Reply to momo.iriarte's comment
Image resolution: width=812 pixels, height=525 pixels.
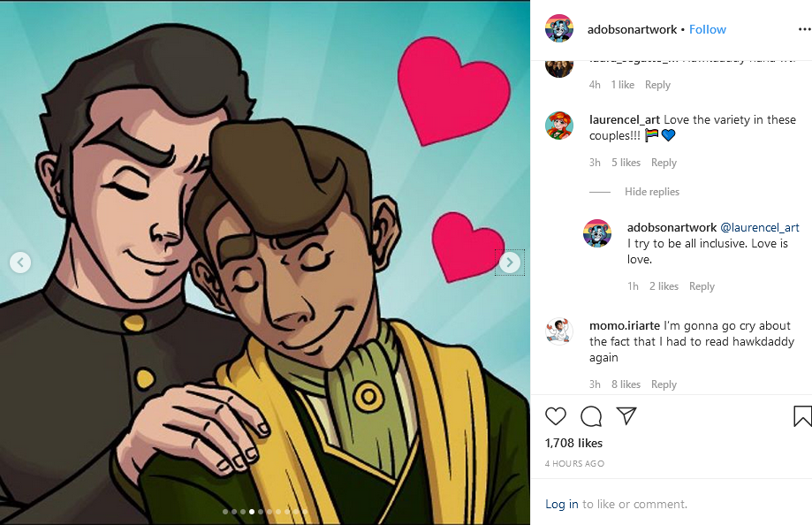[664, 384]
